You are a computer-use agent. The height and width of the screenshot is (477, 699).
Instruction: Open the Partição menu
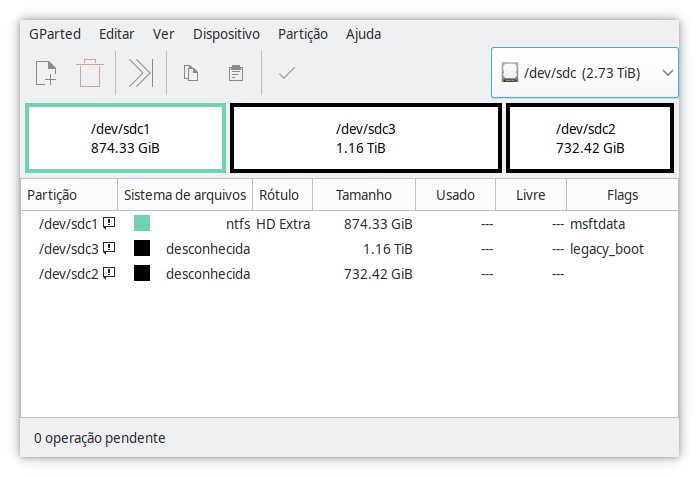(303, 34)
